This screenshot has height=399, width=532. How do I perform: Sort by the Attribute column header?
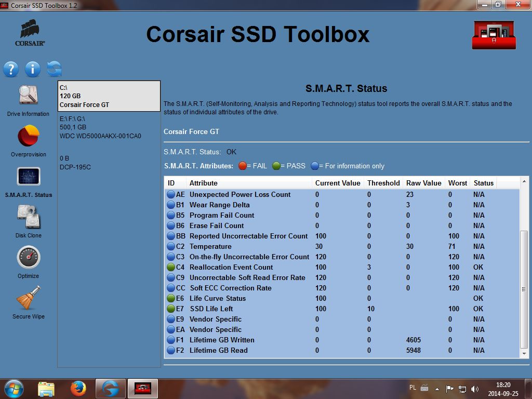click(x=249, y=183)
